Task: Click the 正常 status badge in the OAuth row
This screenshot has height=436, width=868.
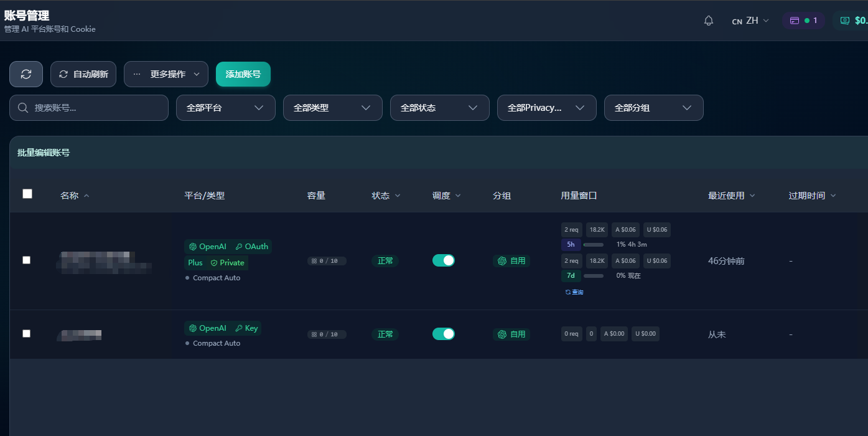Action: [385, 261]
